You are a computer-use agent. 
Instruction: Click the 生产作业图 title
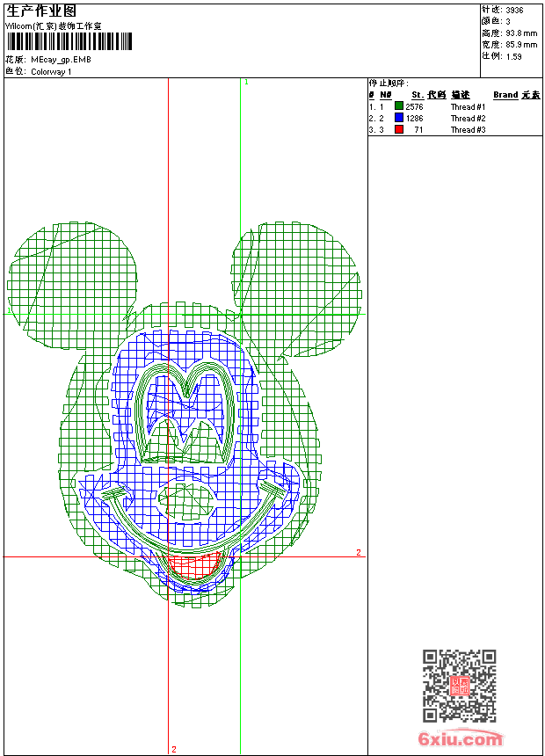[x=41, y=11]
